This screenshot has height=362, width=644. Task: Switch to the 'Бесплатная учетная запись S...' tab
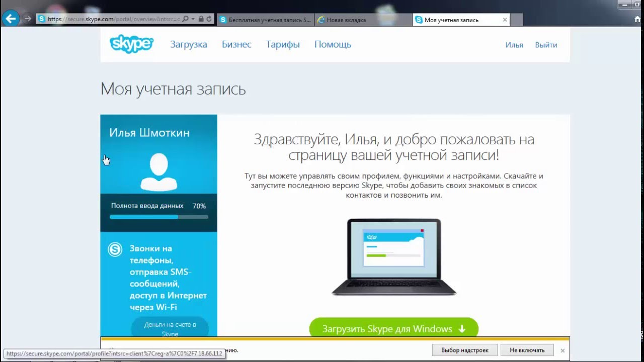(x=266, y=20)
